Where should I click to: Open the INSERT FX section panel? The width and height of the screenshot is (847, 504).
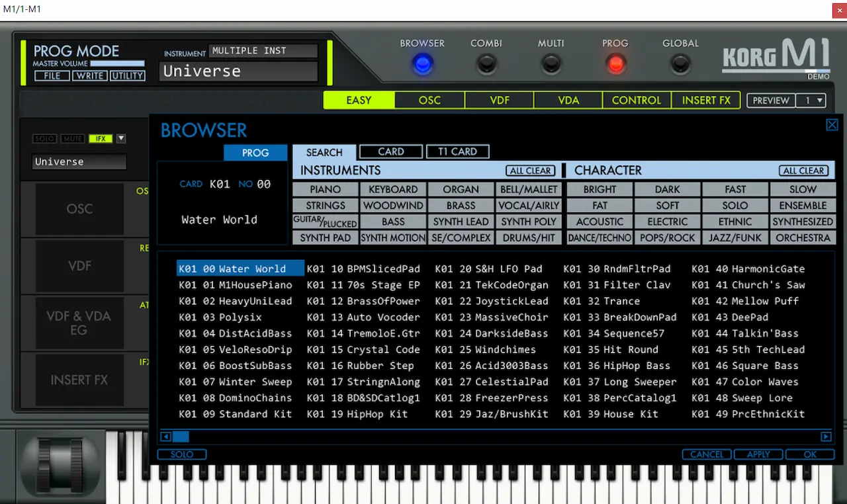79,380
